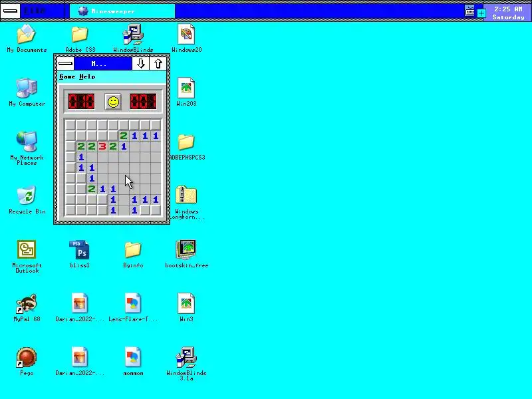Click the keyboard icon in system tray
The height and width of the screenshot is (399, 532).
coord(469,11)
